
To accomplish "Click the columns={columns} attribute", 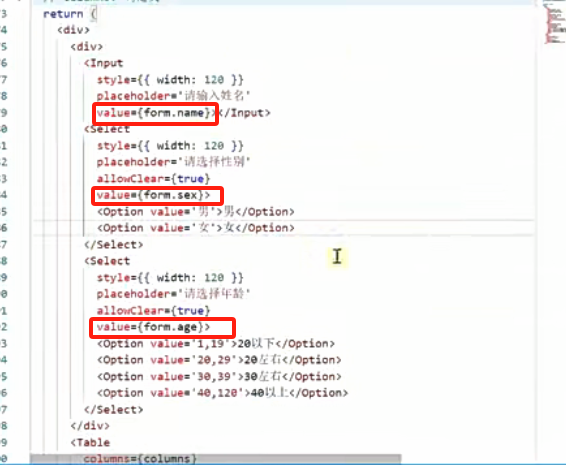I will click(140, 459).
